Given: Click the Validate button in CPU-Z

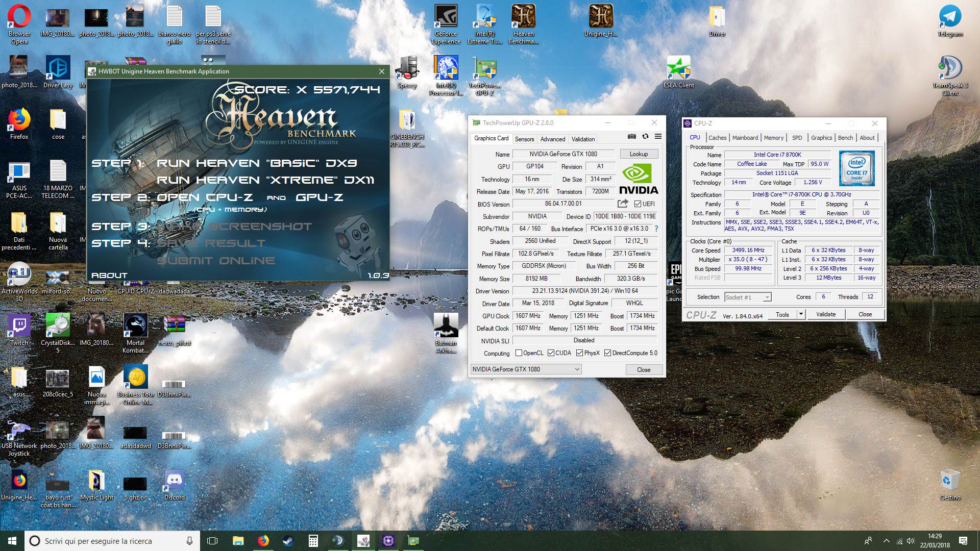Looking at the screenshot, I should click(x=826, y=314).
